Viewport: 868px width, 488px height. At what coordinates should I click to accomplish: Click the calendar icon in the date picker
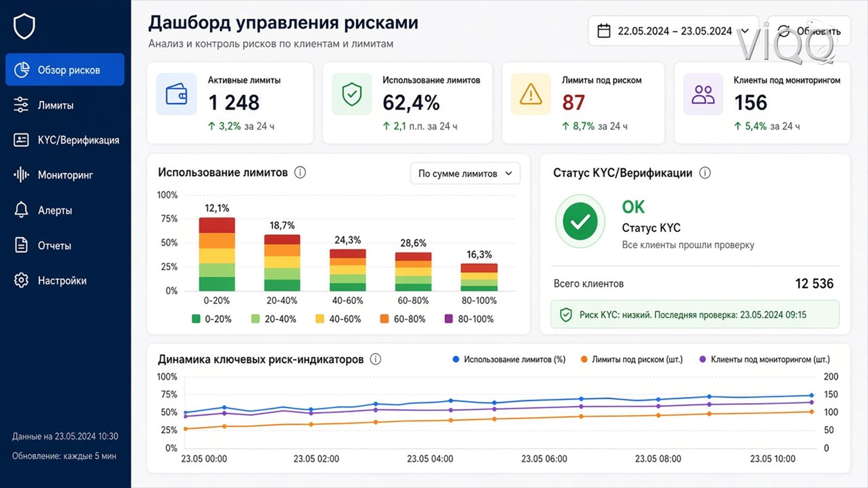604,31
